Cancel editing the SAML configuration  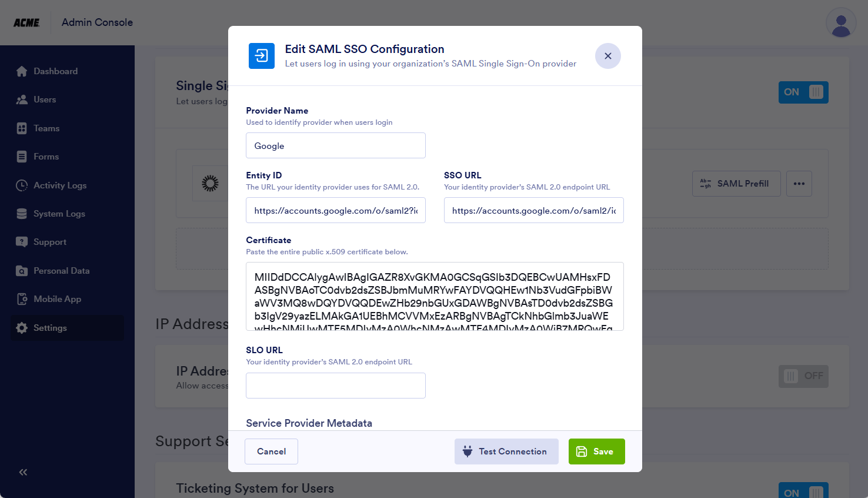tap(271, 451)
